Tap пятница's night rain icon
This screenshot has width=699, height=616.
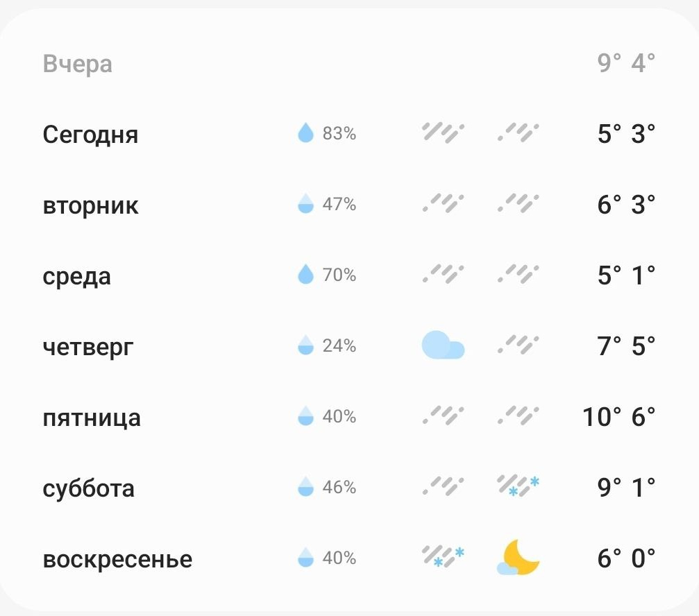[518, 416]
